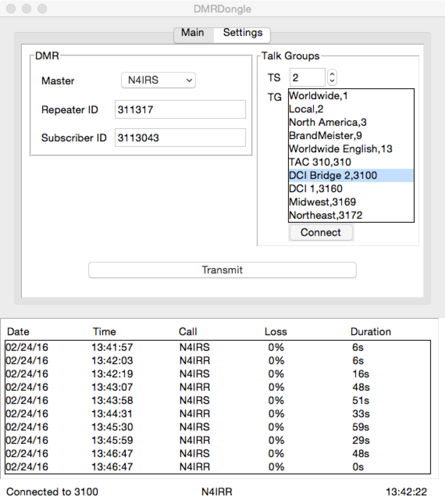Select the 13:43:58 N4IRS log entry

coord(218,400)
